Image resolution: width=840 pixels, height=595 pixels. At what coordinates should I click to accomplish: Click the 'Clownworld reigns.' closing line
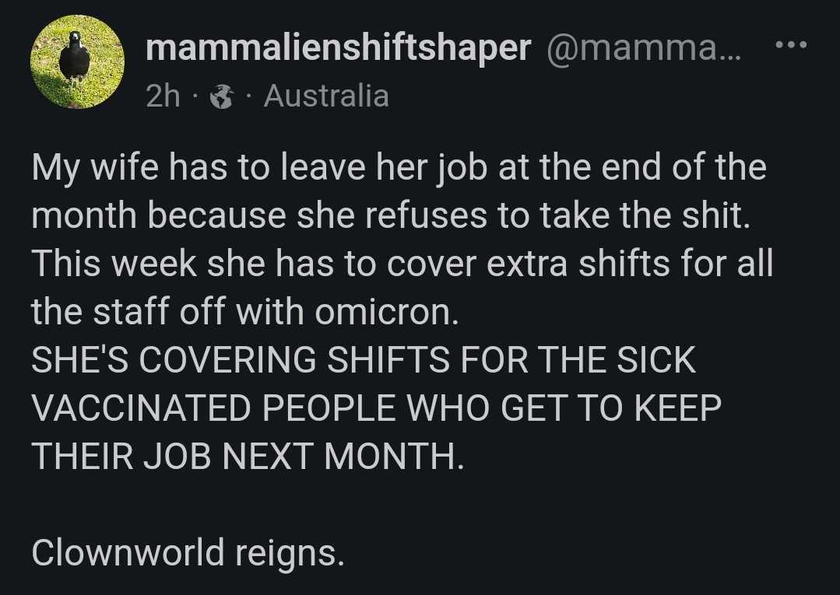pyautogui.click(x=188, y=553)
